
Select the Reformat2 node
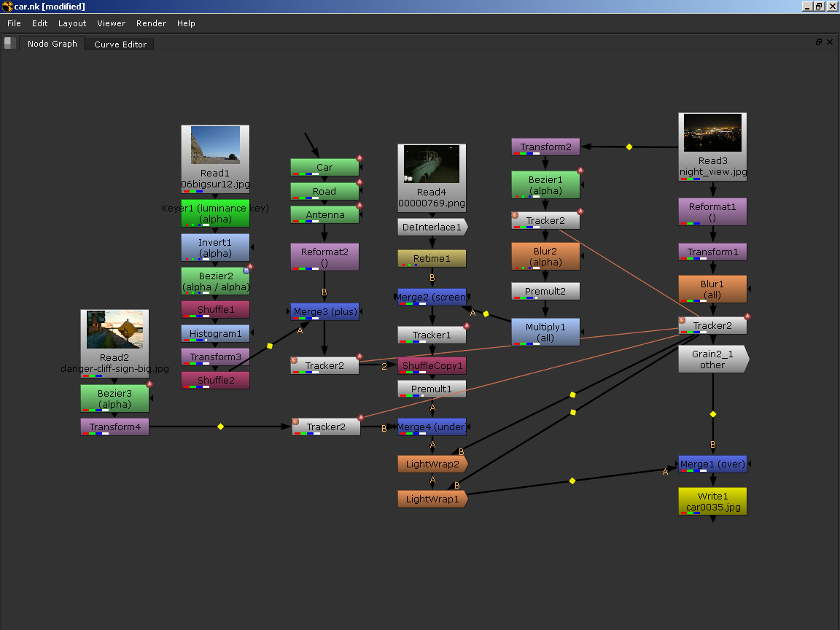(x=324, y=257)
